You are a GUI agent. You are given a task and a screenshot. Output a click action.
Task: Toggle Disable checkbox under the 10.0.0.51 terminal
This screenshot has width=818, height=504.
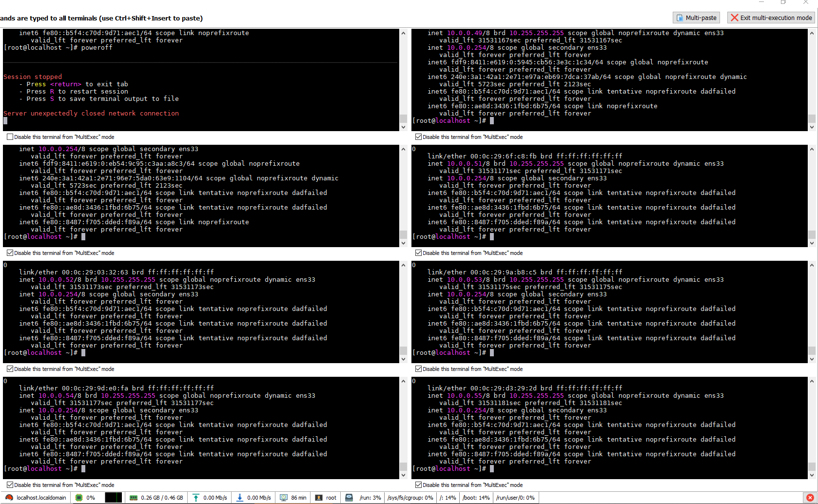click(x=418, y=253)
